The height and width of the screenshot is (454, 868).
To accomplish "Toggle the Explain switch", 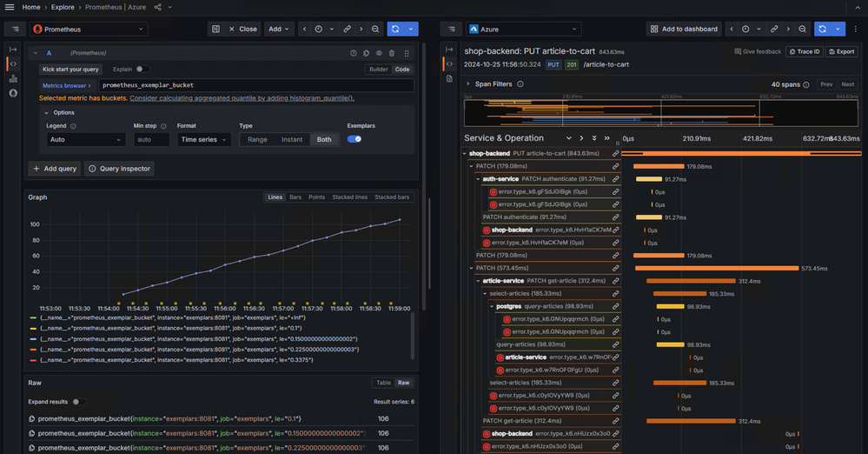I will 142,70.
